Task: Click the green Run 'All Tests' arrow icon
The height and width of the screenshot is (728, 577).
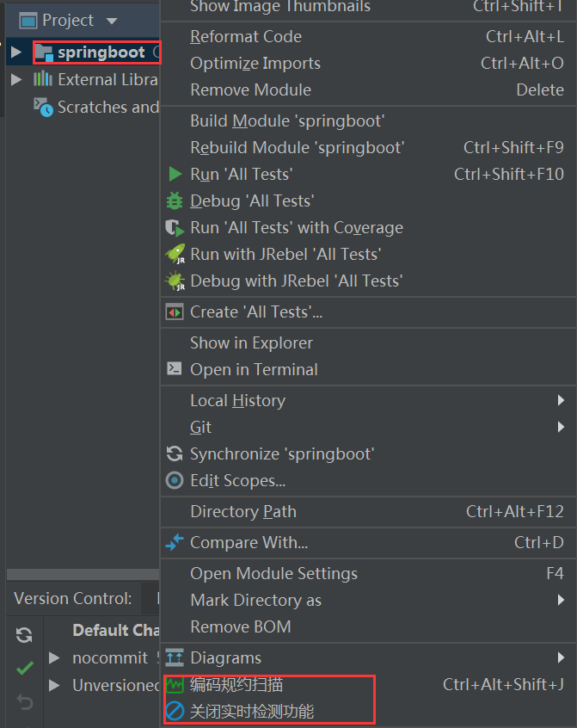Action: pos(175,174)
